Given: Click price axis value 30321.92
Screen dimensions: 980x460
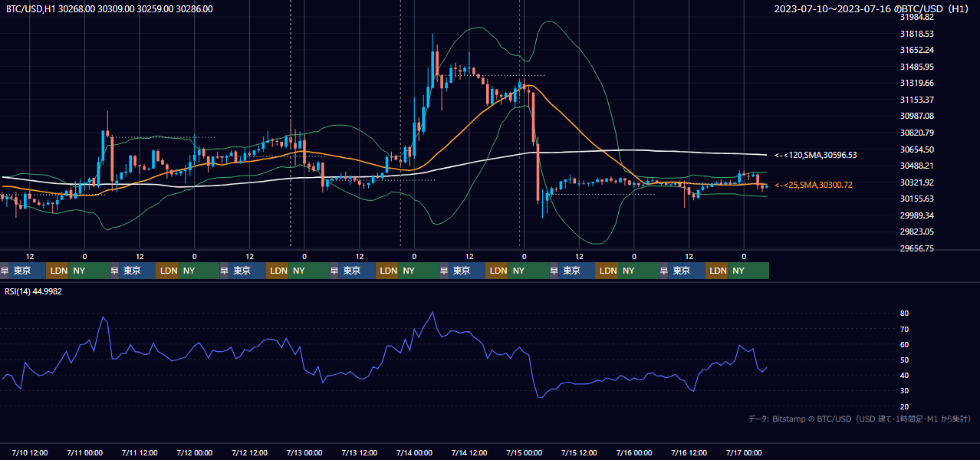Looking at the screenshot, I should click(x=916, y=182).
